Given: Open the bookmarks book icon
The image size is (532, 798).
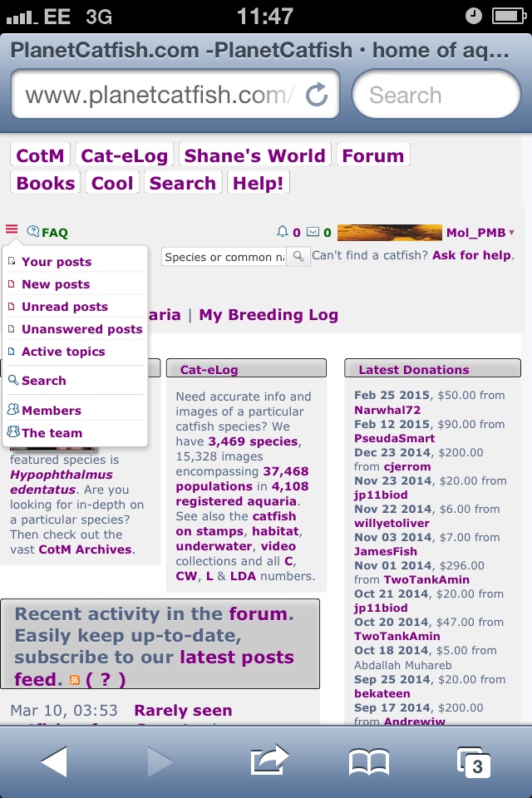Looking at the screenshot, I should pyautogui.click(x=369, y=762).
